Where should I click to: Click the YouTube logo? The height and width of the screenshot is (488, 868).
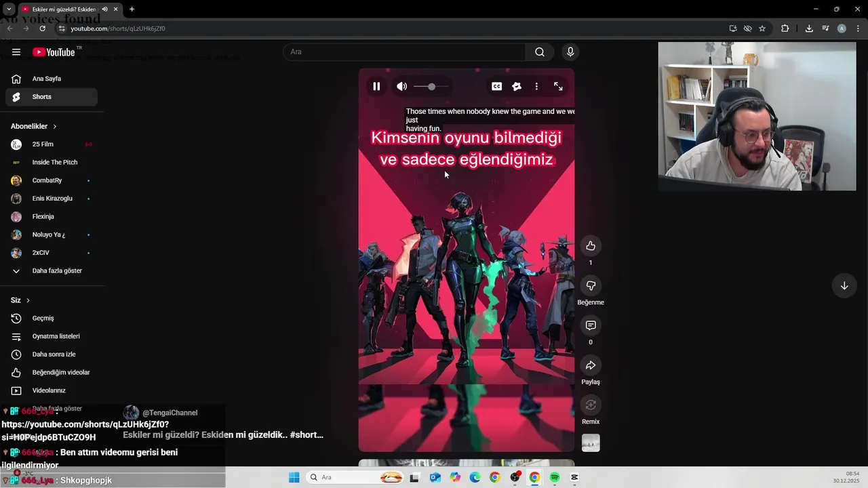click(54, 52)
